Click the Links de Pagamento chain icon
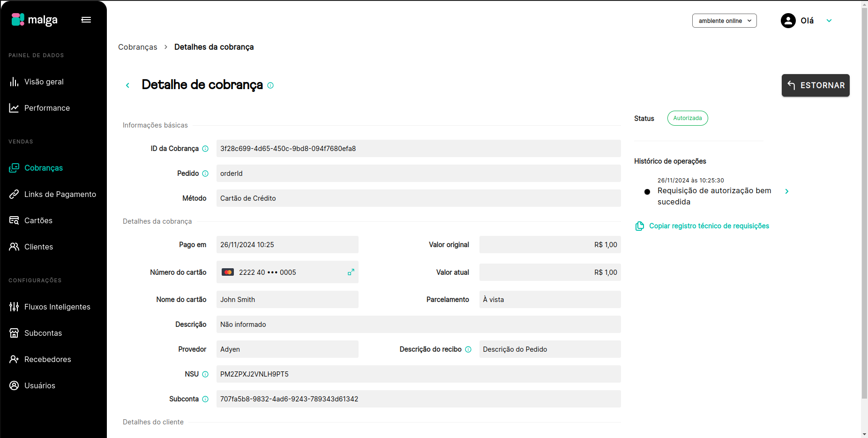This screenshot has height=438, width=868. [x=14, y=194]
